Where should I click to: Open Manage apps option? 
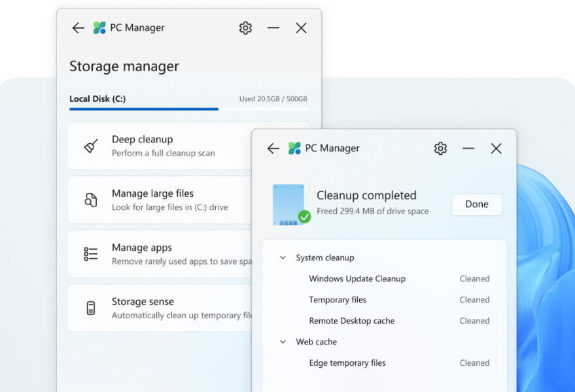(160, 254)
